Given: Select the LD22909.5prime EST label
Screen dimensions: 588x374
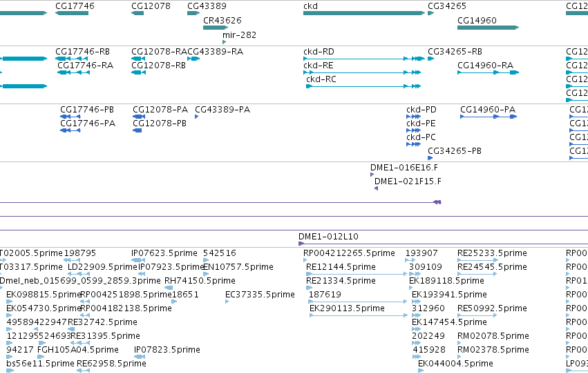Looking at the screenshot, I should coord(103,267).
